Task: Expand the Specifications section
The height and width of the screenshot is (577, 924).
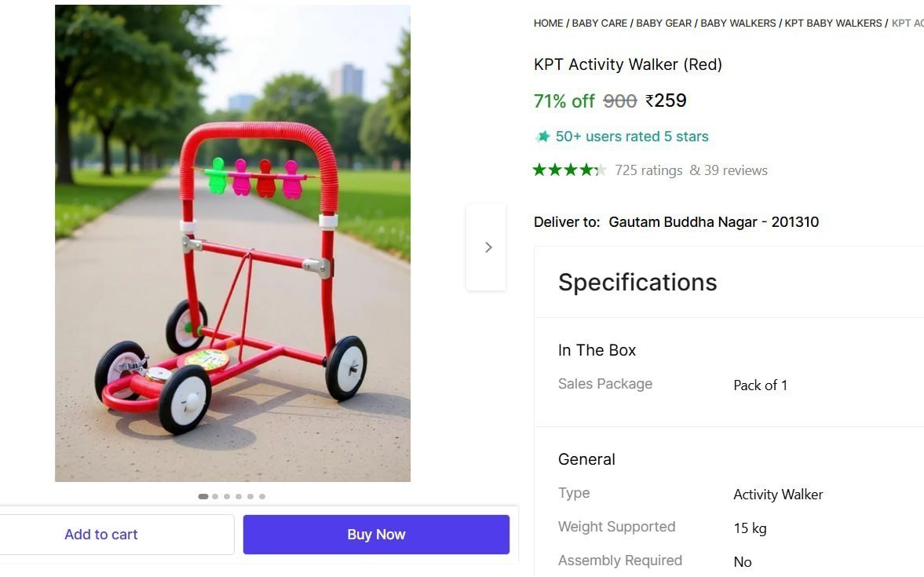Action: (x=637, y=282)
